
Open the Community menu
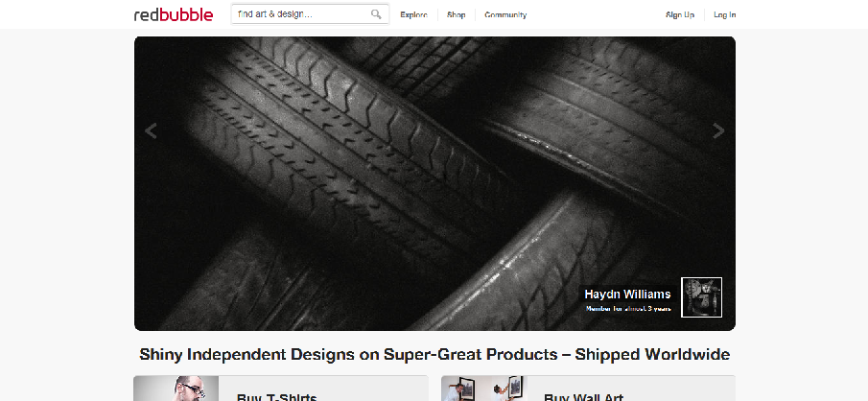tap(505, 15)
